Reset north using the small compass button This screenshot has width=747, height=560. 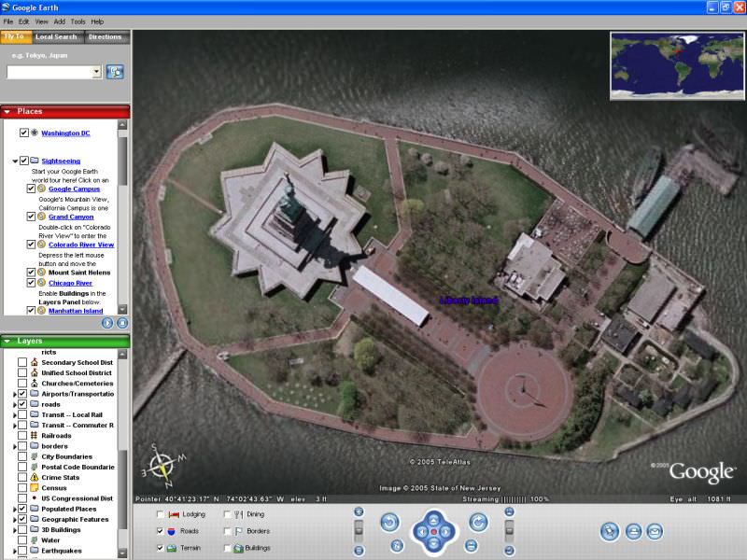pos(397,546)
